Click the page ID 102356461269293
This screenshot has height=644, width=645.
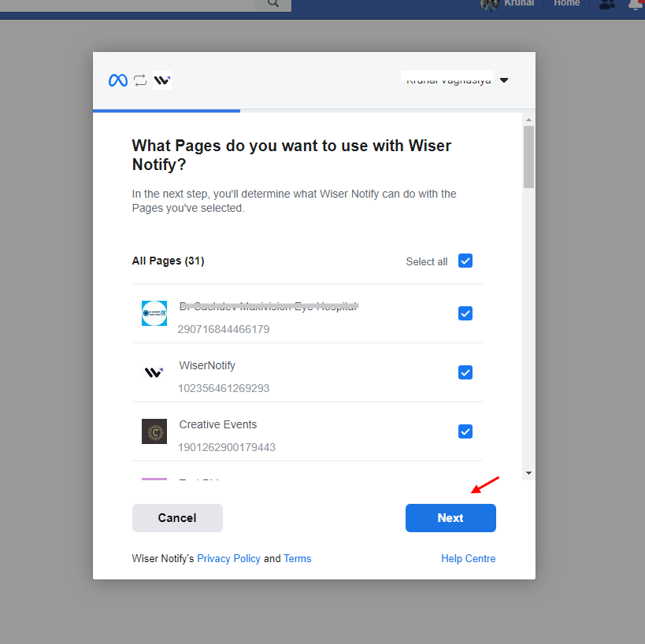(x=224, y=388)
